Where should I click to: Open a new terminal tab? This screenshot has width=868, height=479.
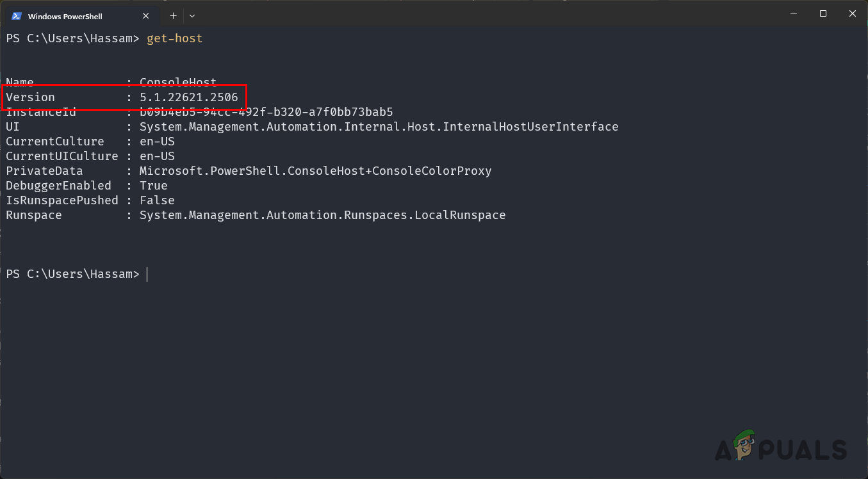173,15
